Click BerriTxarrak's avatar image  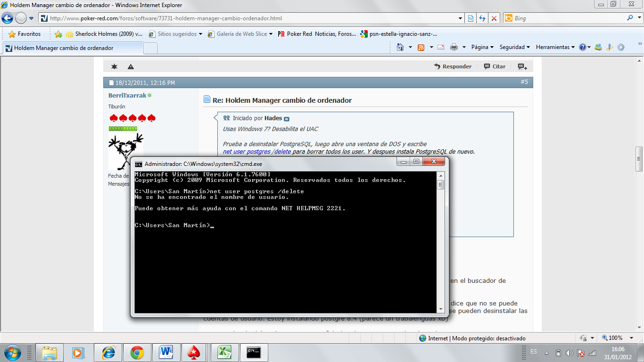[126, 151]
